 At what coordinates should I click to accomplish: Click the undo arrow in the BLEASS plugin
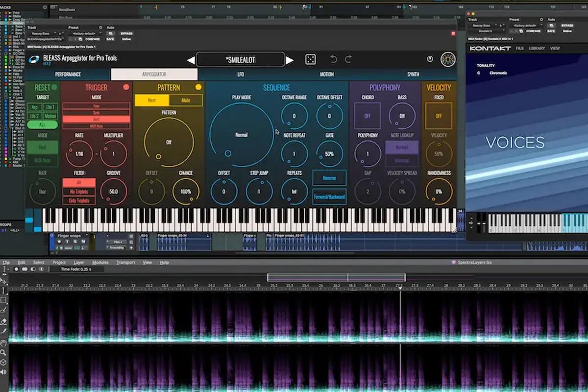pyautogui.click(x=333, y=60)
